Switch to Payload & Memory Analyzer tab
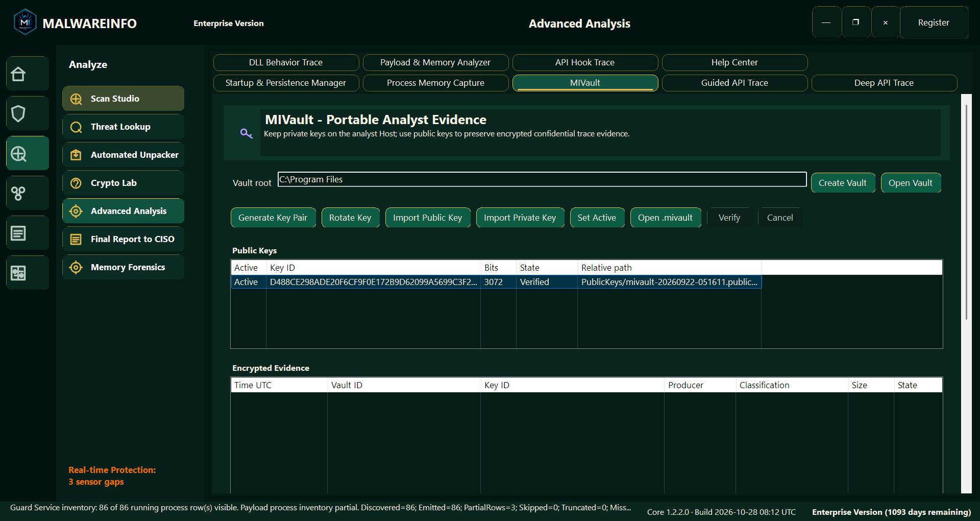 [435, 62]
